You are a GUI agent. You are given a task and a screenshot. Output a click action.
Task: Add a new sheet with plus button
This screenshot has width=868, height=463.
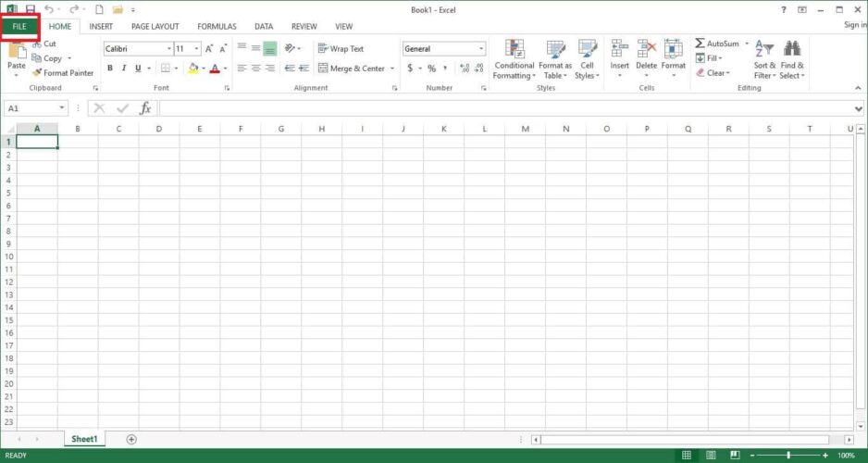pos(131,439)
